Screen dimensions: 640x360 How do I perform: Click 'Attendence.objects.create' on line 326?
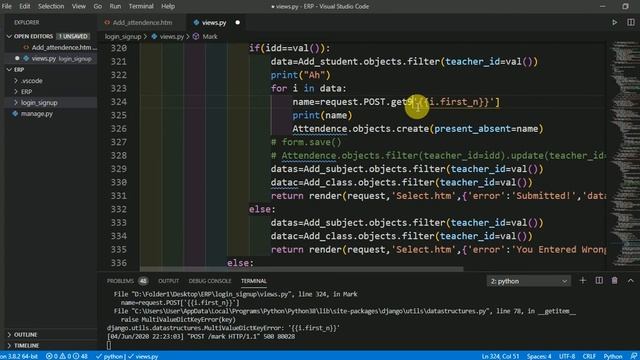[x=360, y=129]
